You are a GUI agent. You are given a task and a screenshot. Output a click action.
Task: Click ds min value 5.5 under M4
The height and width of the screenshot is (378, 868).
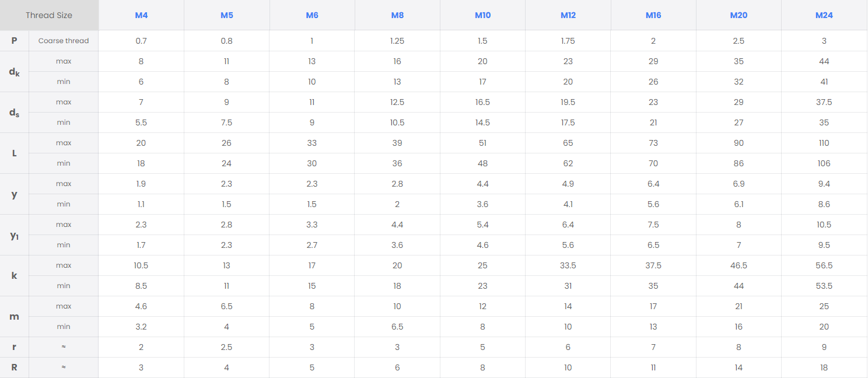pyautogui.click(x=141, y=123)
